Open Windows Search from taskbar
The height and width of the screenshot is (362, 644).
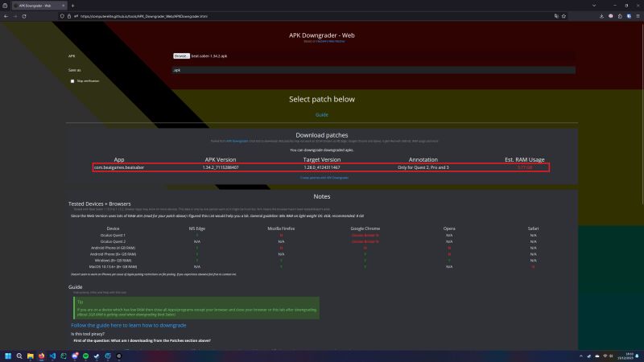[19, 356]
